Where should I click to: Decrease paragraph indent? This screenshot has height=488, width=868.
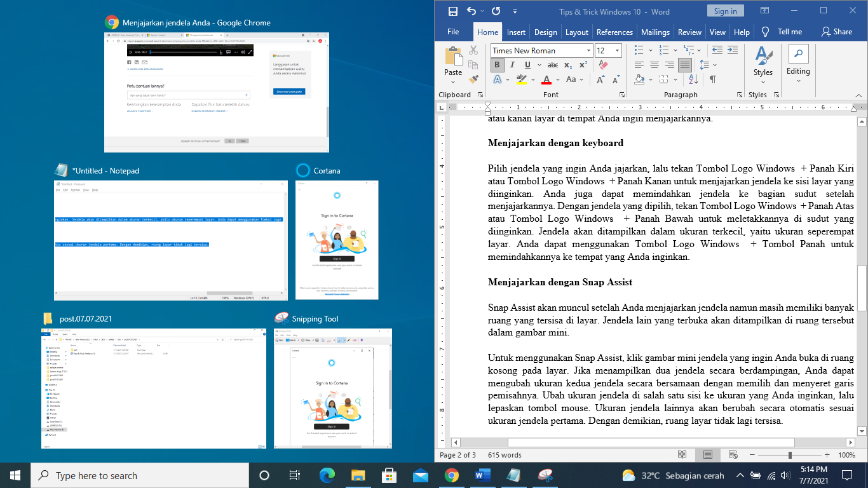pos(716,50)
